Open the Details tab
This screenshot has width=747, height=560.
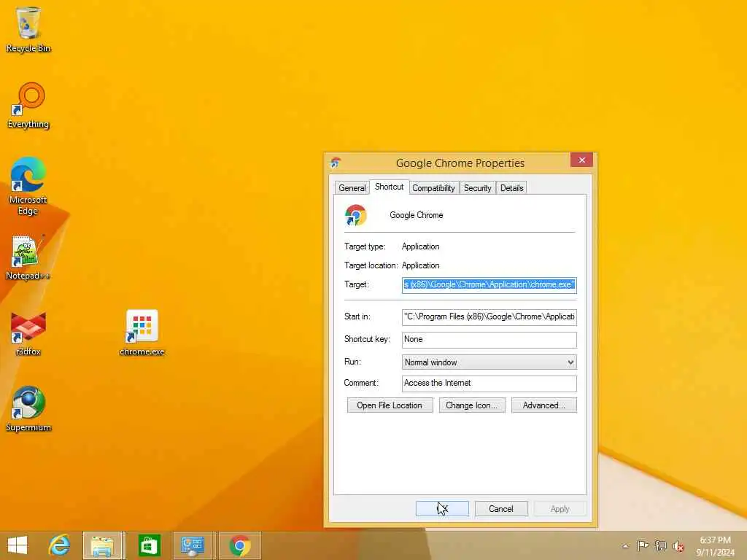tap(511, 188)
